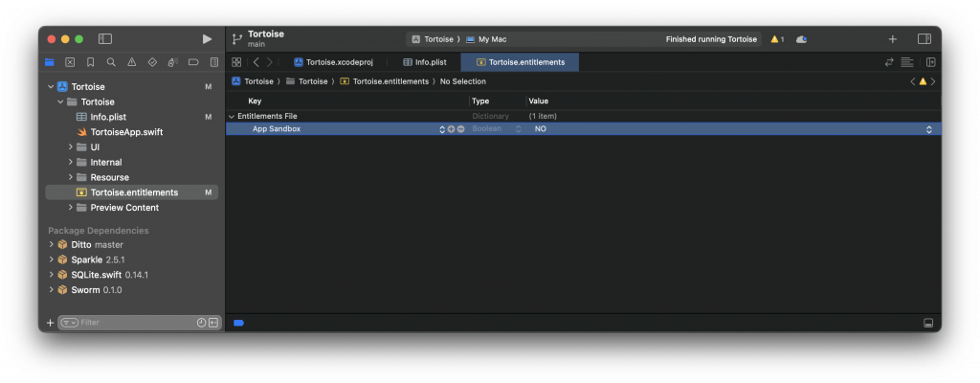Choose the My Mac run destination

486,39
